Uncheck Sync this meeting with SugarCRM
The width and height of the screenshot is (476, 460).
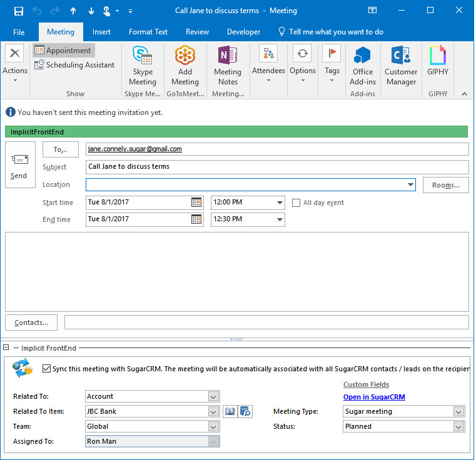[x=47, y=369]
